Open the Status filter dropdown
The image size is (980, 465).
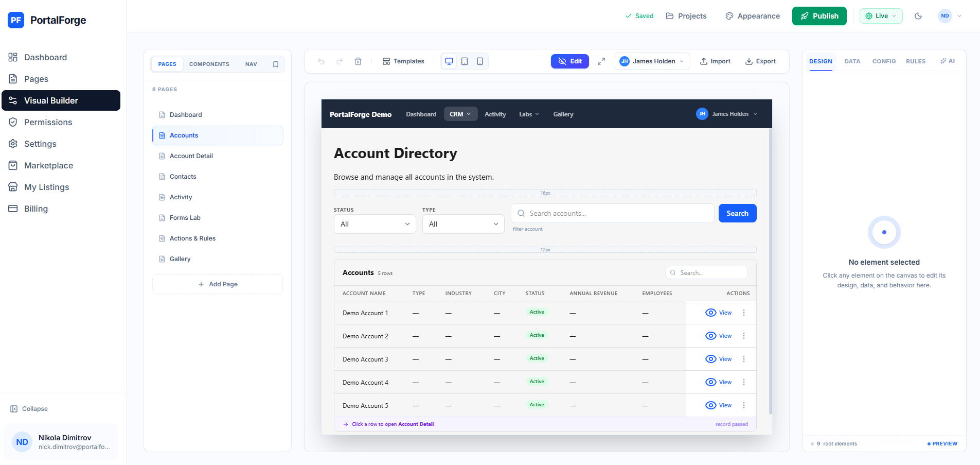pyautogui.click(x=375, y=224)
